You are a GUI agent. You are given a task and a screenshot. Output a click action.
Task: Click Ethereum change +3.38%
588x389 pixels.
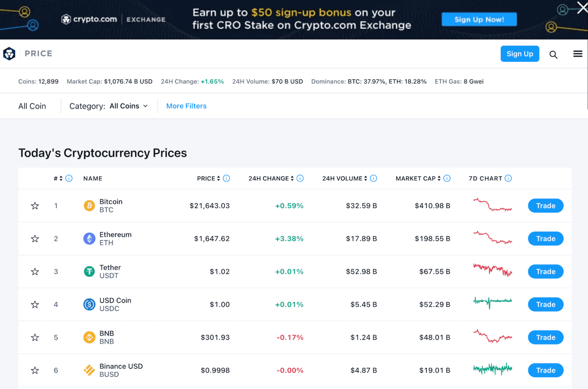[x=289, y=239]
